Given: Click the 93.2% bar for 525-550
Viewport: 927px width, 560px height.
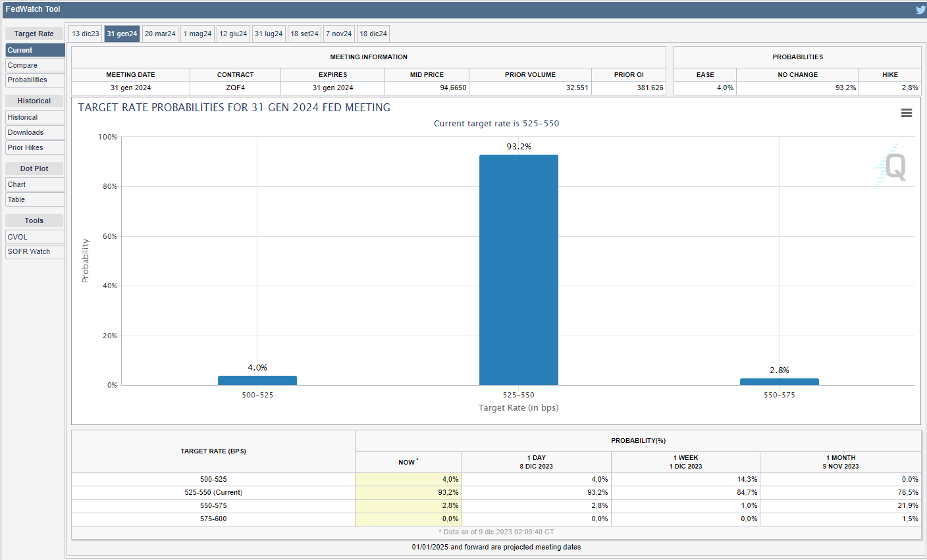Looking at the screenshot, I should click(x=518, y=270).
